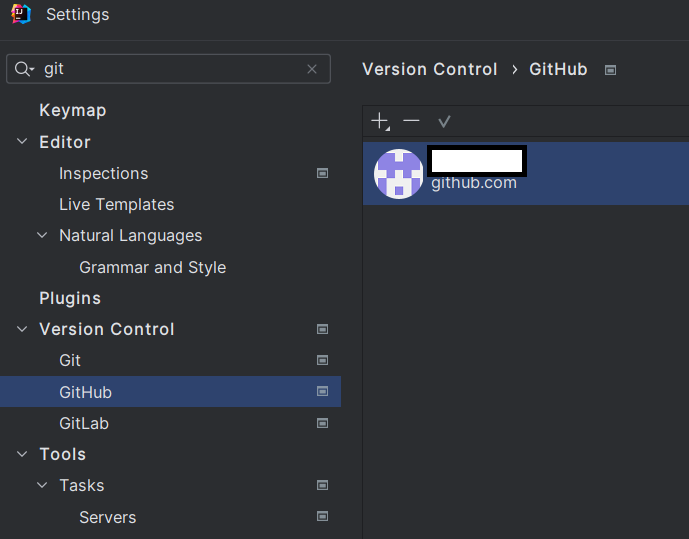Select Grammar and Style settings
This screenshot has width=689, height=539.
(x=152, y=268)
